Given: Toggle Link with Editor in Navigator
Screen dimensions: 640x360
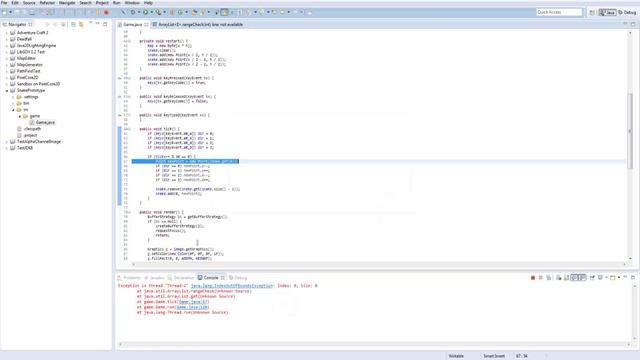Looking at the screenshot, I should coord(81,24).
